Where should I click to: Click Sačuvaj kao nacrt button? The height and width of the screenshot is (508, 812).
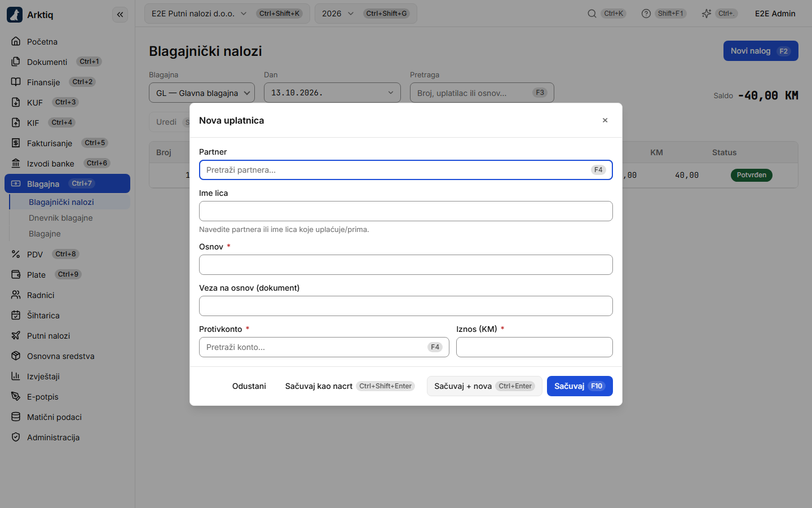point(350,386)
